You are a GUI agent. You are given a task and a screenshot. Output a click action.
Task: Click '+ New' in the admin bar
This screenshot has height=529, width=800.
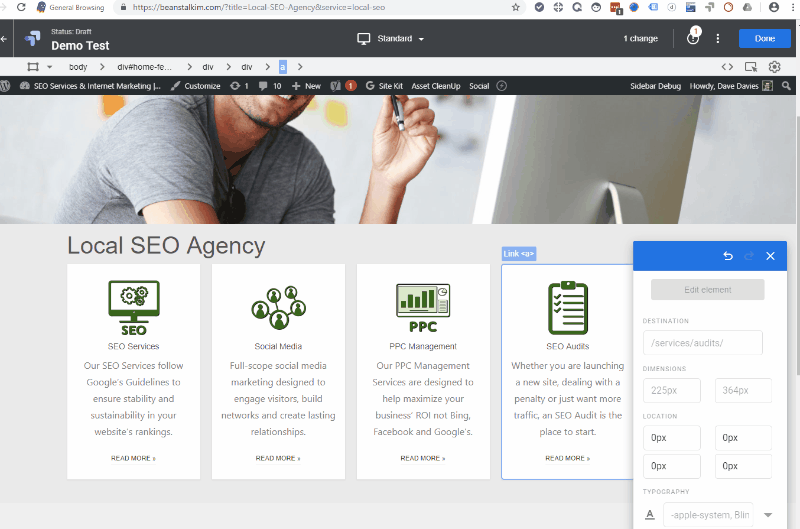point(306,86)
